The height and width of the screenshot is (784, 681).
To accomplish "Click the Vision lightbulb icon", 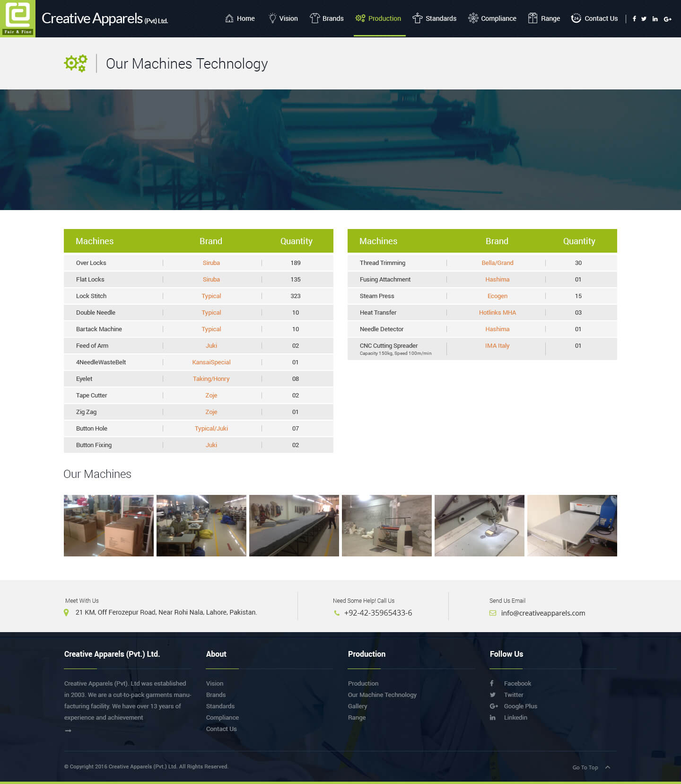I will click(x=272, y=18).
